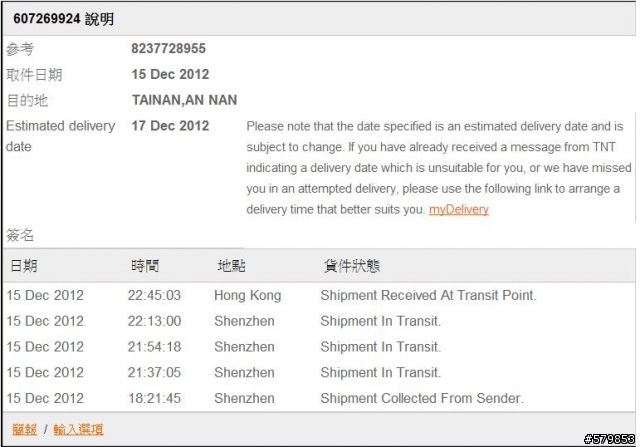Select the 21:37:05 Shenzhen entry
This screenshot has height=447, width=640.
[319, 372]
